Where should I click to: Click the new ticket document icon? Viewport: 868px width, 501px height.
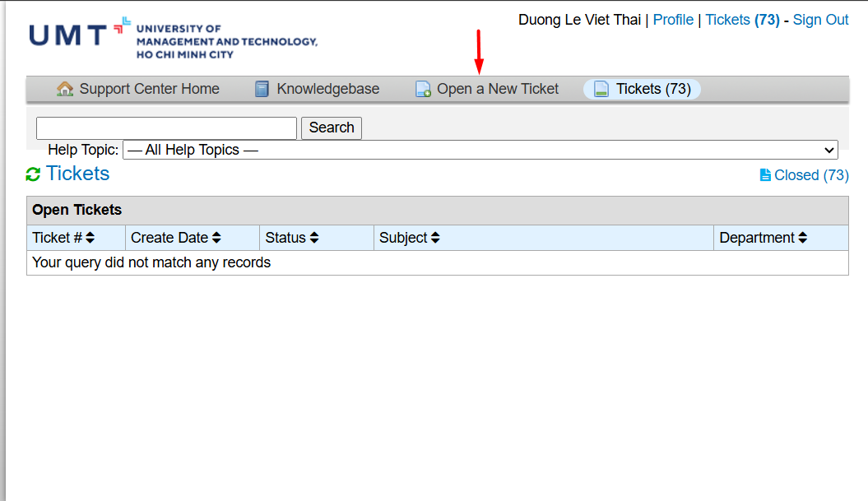click(x=423, y=89)
